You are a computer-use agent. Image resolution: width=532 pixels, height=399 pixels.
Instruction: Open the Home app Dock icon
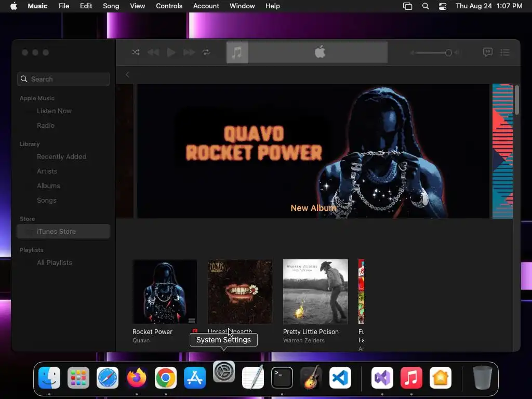tap(441, 378)
